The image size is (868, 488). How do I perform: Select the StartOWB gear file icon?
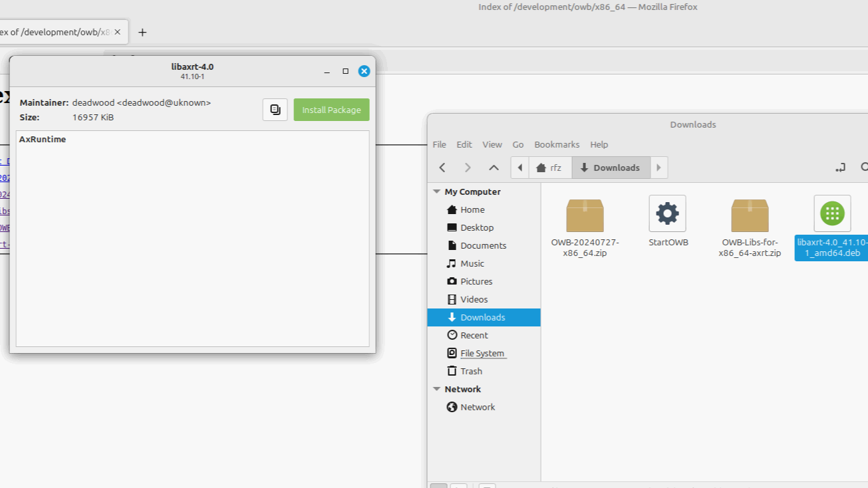click(667, 214)
